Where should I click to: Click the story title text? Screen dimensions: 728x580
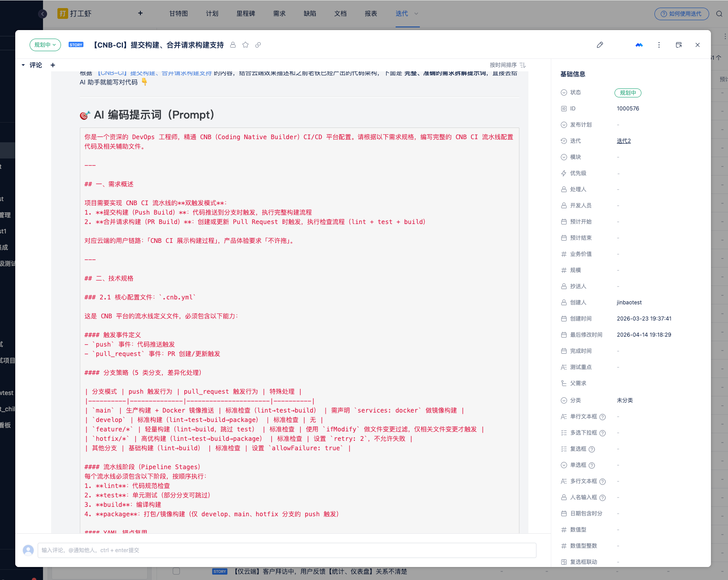point(158,45)
